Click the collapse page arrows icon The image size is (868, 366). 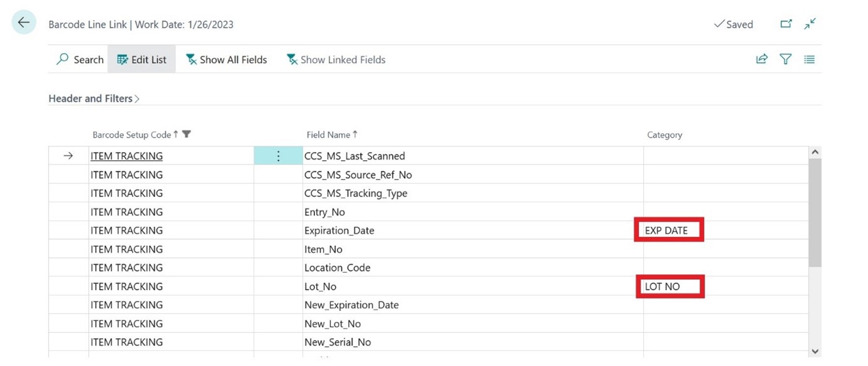click(x=810, y=24)
